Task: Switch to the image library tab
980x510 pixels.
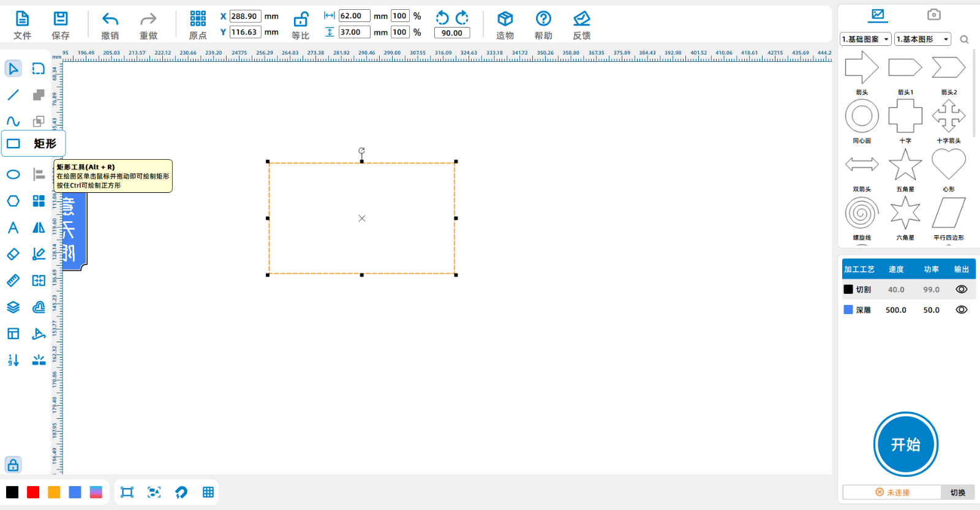Action: coord(878,15)
